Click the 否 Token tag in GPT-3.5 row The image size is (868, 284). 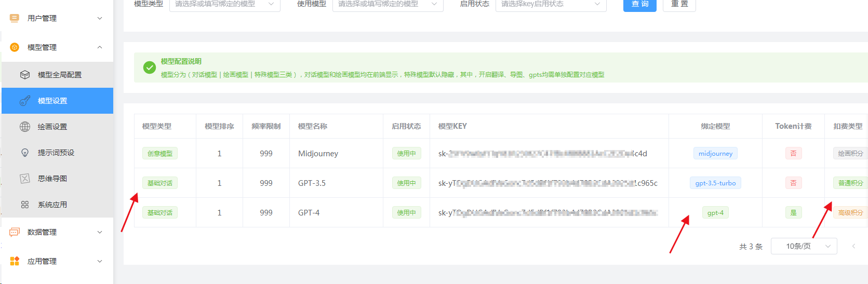tap(793, 183)
